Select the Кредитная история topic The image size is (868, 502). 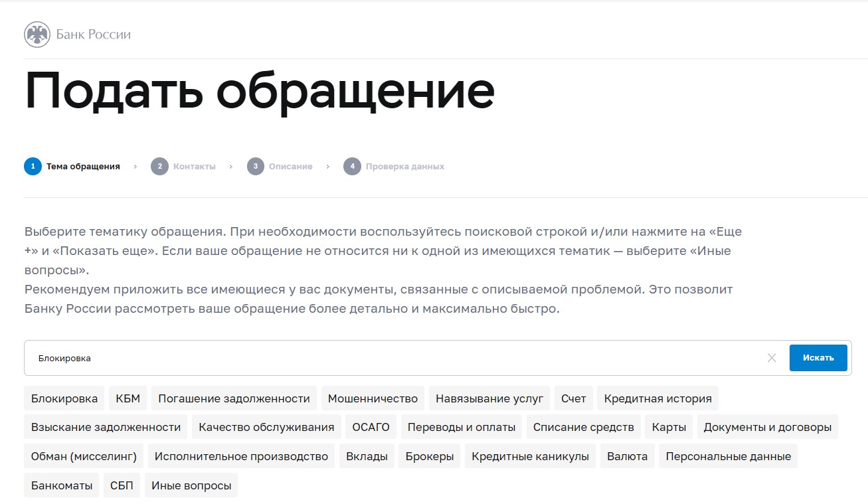point(657,398)
